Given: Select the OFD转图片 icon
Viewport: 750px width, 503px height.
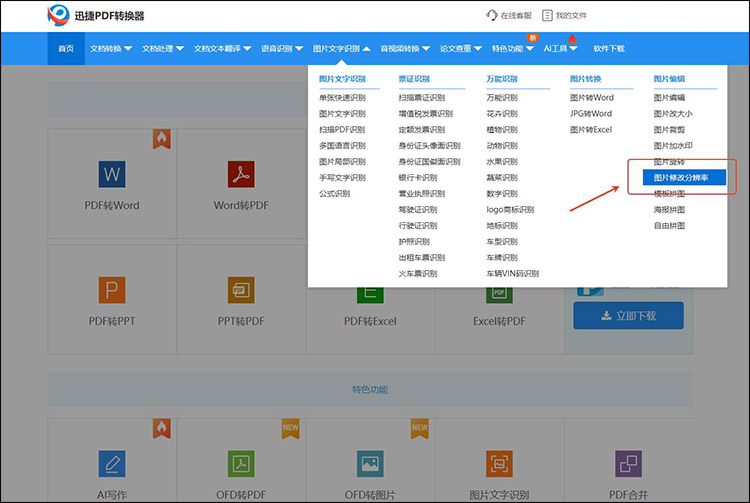Looking at the screenshot, I should point(370,463).
